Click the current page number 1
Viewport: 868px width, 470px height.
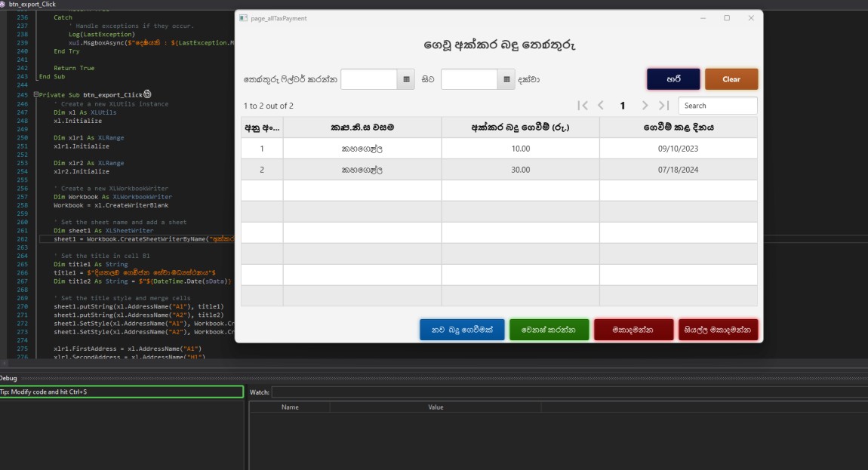click(x=622, y=106)
